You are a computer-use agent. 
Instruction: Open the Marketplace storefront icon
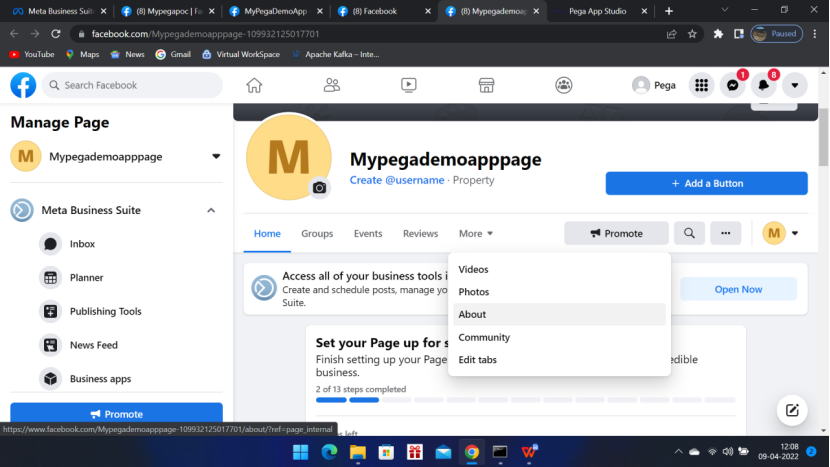pyautogui.click(x=486, y=85)
